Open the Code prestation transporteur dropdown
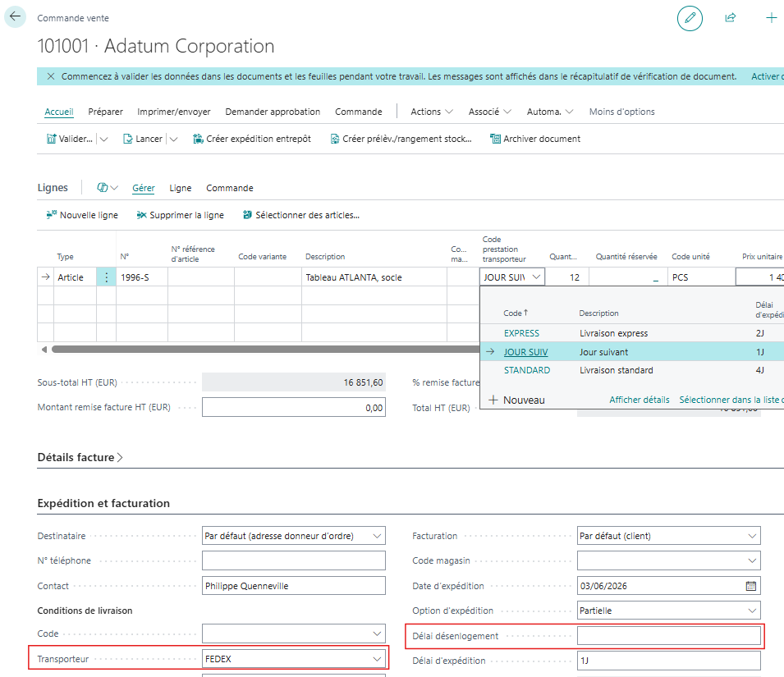Image resolution: width=784 pixels, height=677 pixels. click(537, 277)
